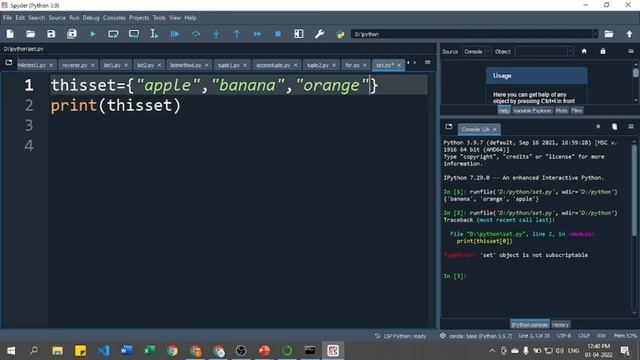Open Preferences via the wrench icon
The height and width of the screenshot is (360, 640).
tap(319, 34)
